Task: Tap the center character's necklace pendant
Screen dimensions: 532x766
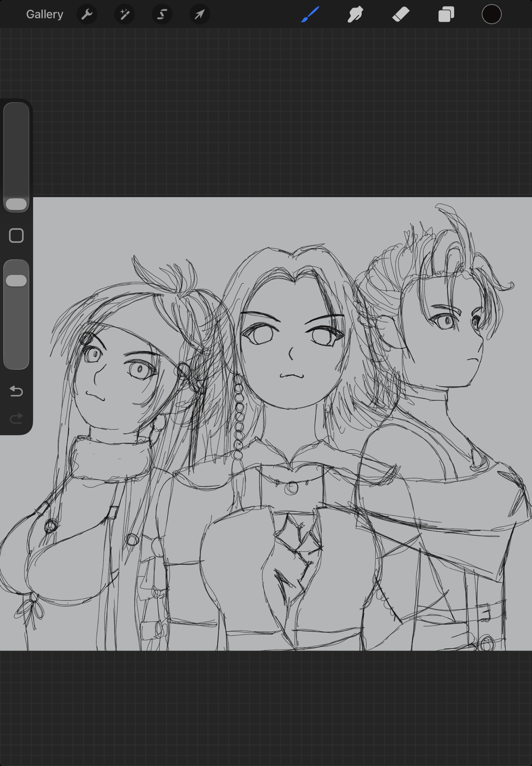Action: pyautogui.click(x=291, y=488)
